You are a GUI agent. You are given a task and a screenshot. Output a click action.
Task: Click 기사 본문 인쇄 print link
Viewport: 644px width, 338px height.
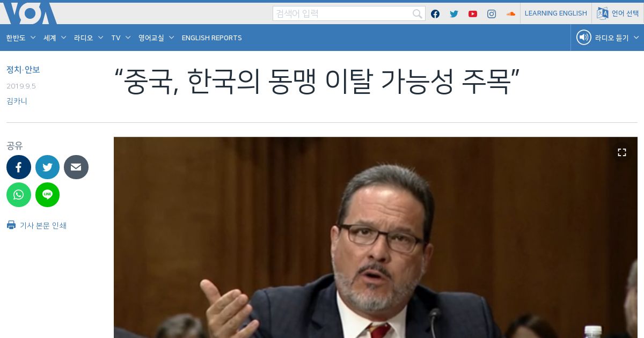pyautogui.click(x=43, y=225)
